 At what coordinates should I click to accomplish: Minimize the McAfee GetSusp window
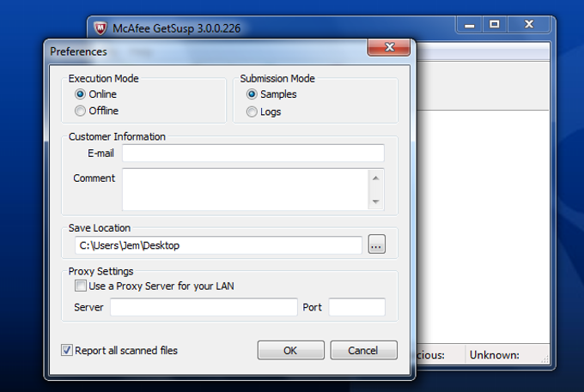pos(469,25)
